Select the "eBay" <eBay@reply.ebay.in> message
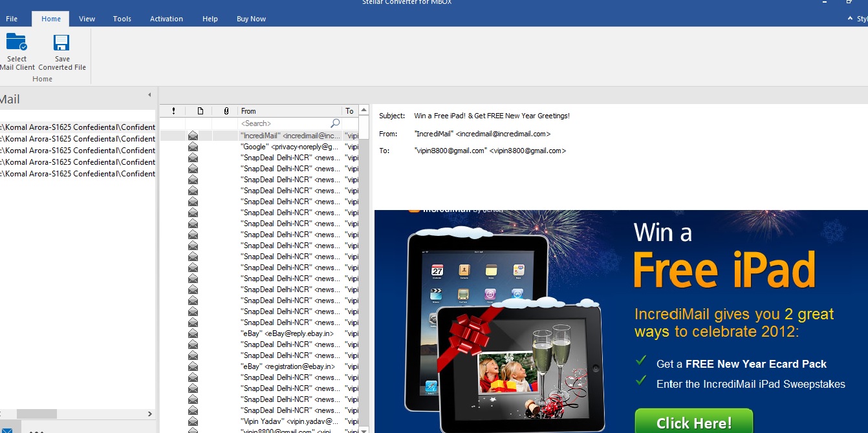This screenshot has width=868, height=433. pyautogui.click(x=259, y=333)
